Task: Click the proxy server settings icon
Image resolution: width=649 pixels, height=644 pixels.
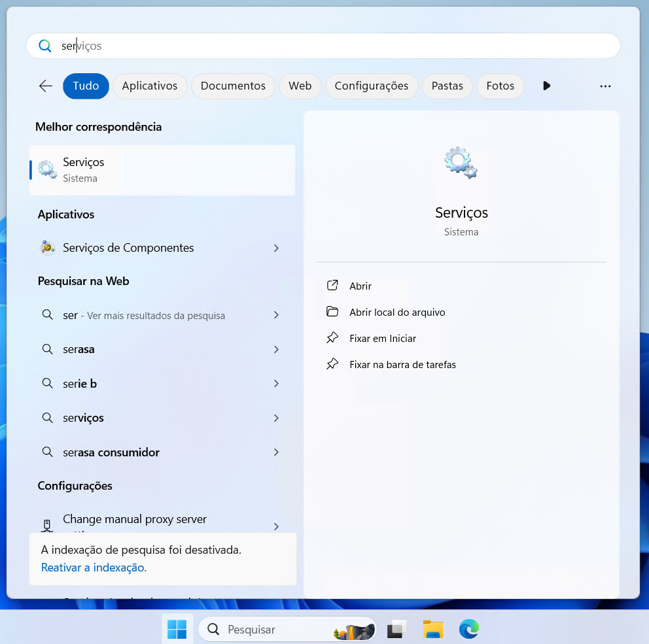Action: coord(47,525)
